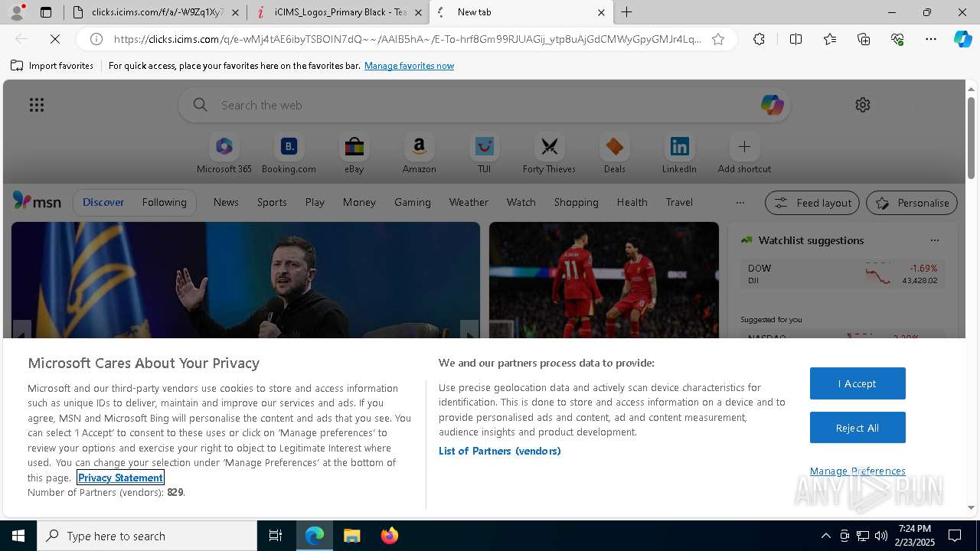980x551 pixels.
Task: Click page vertical scrollbar thumb
Action: pyautogui.click(x=971, y=138)
